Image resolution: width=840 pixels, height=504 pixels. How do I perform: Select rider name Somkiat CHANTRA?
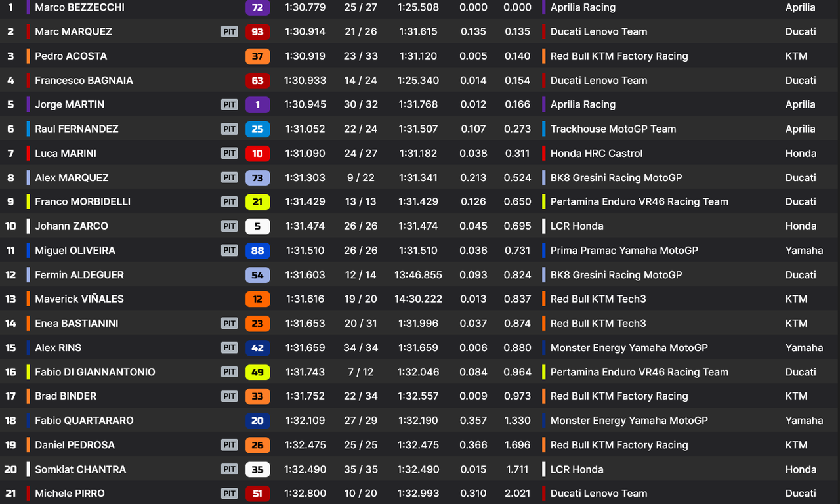coord(81,469)
